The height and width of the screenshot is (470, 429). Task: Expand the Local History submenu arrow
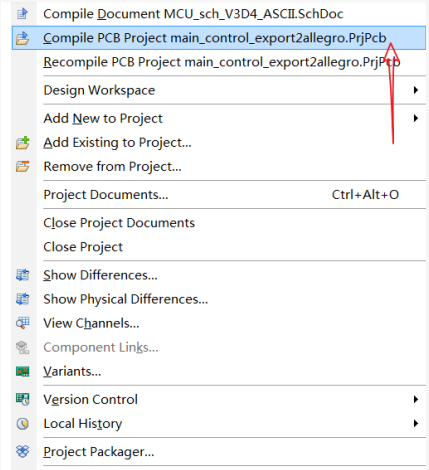pyautogui.click(x=415, y=424)
